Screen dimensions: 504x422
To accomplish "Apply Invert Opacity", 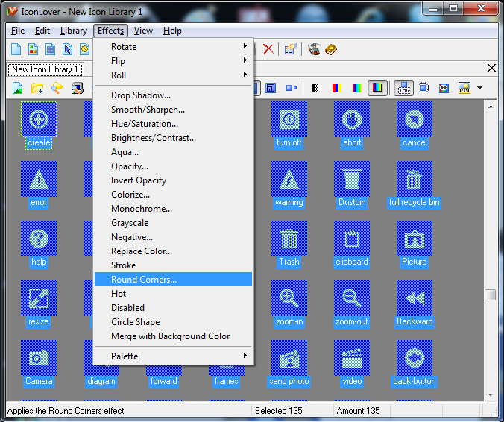I will tap(173, 180).
